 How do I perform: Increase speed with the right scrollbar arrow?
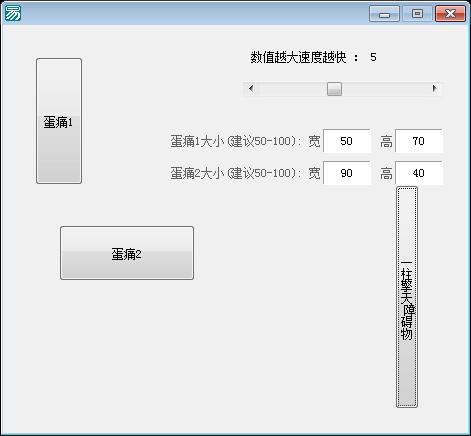(434, 89)
